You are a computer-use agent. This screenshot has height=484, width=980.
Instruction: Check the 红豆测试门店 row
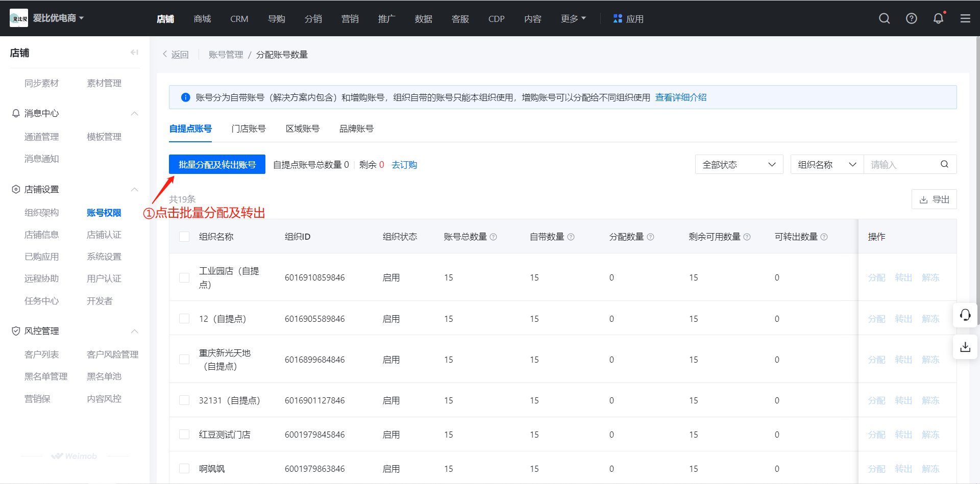click(x=184, y=435)
